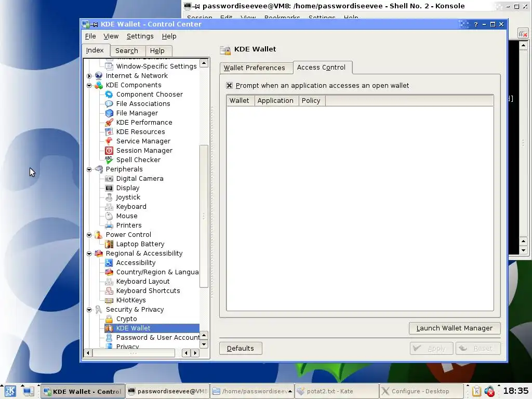Click the show desktop icon in panel
The width and height of the screenshot is (532, 399).
click(x=28, y=391)
